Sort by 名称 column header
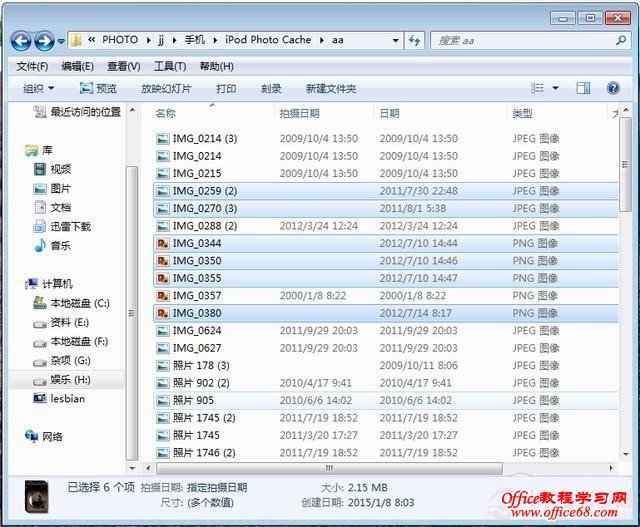Viewport: 640px width, 527px height. [x=165, y=113]
